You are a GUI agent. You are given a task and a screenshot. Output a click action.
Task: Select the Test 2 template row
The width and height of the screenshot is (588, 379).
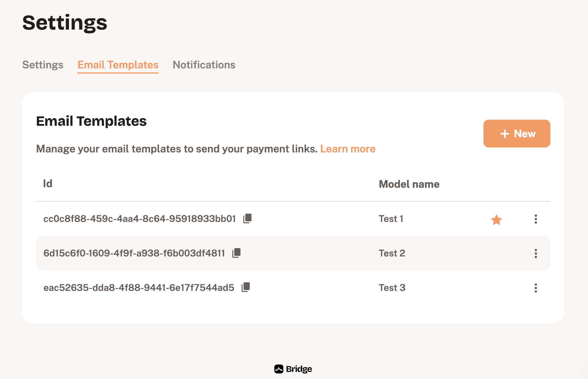click(x=293, y=253)
